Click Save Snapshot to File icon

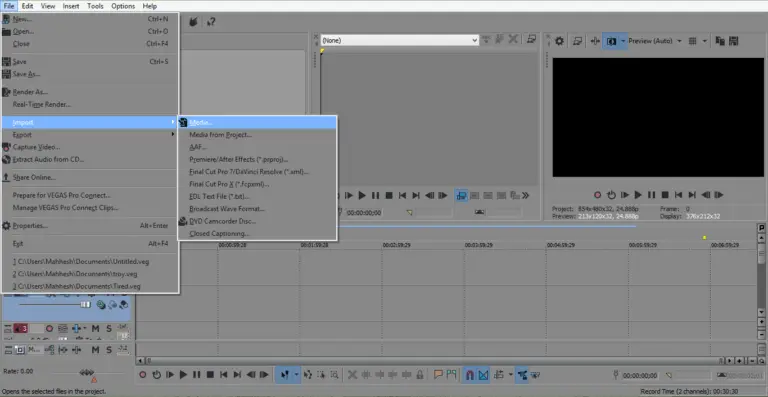(734, 41)
